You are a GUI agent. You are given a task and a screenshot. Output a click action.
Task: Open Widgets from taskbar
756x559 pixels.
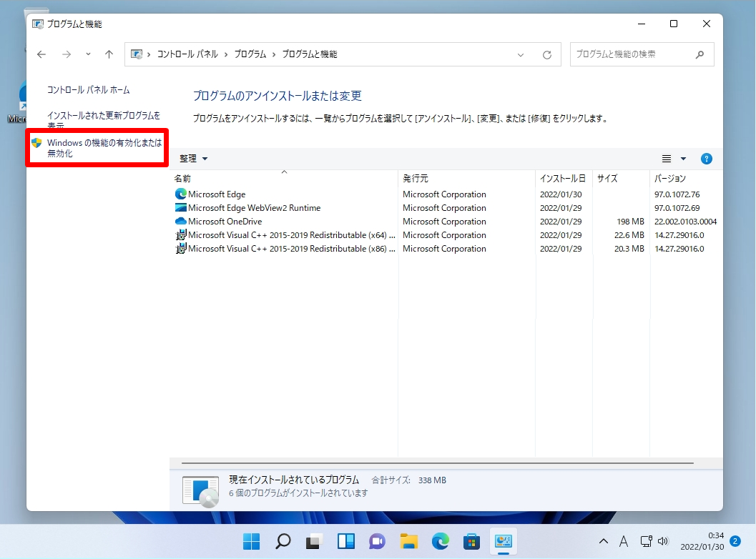coord(345,542)
